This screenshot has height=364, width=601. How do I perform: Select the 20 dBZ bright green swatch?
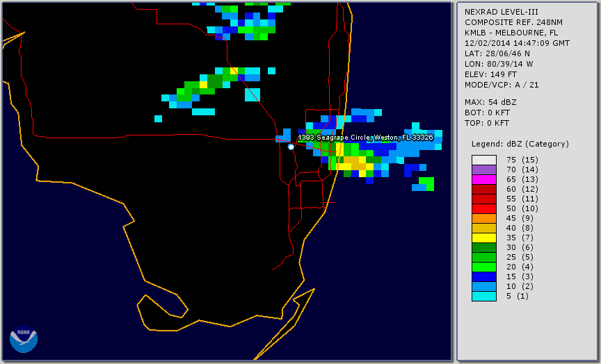coord(483,267)
